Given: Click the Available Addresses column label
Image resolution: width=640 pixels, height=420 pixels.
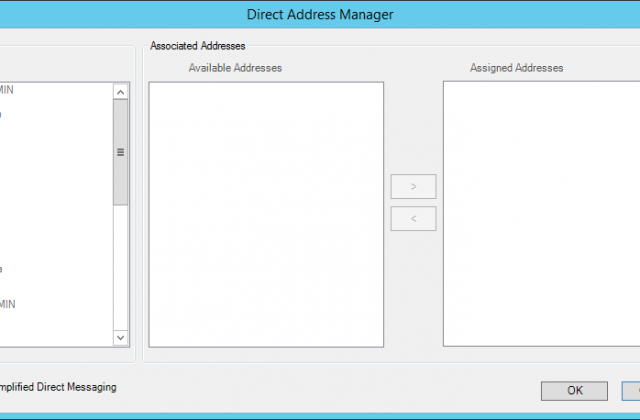Looking at the screenshot, I should pyautogui.click(x=235, y=68).
